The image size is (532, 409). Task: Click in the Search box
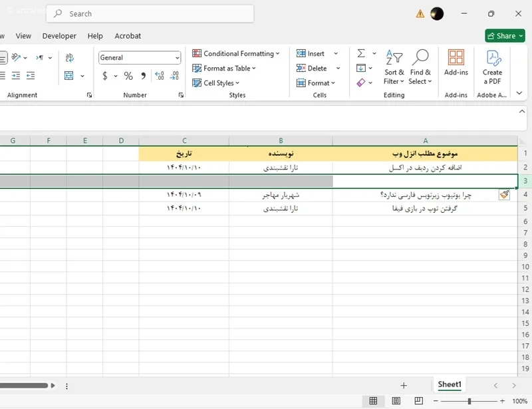[150, 14]
